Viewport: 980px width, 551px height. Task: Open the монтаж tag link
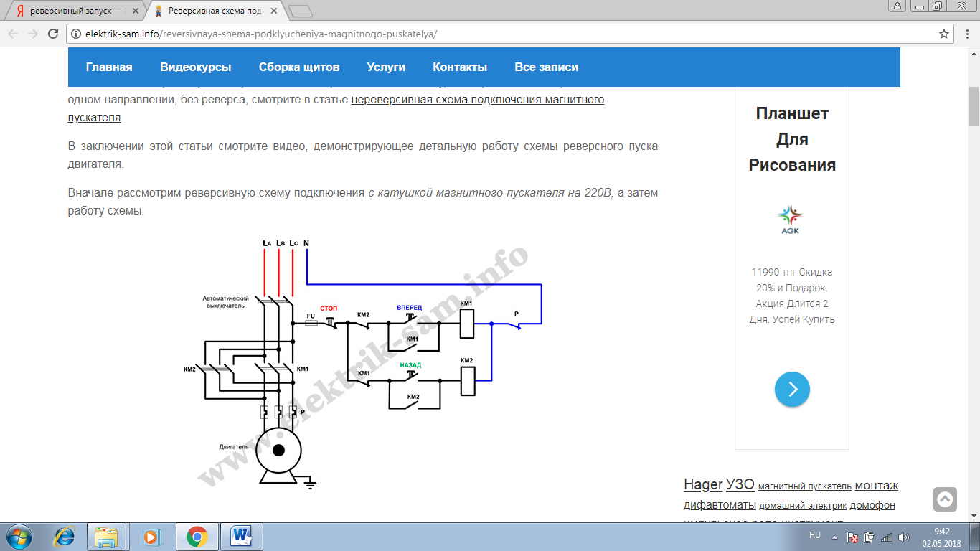coord(877,486)
